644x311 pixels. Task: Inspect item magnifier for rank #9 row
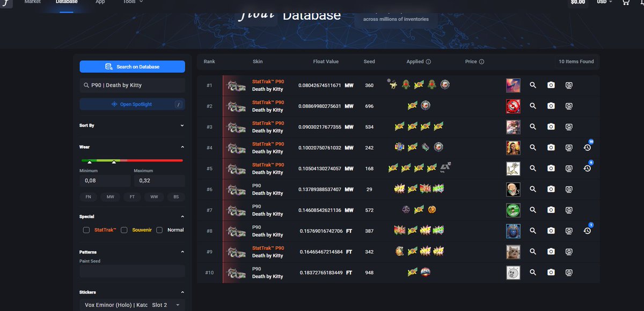click(x=533, y=251)
